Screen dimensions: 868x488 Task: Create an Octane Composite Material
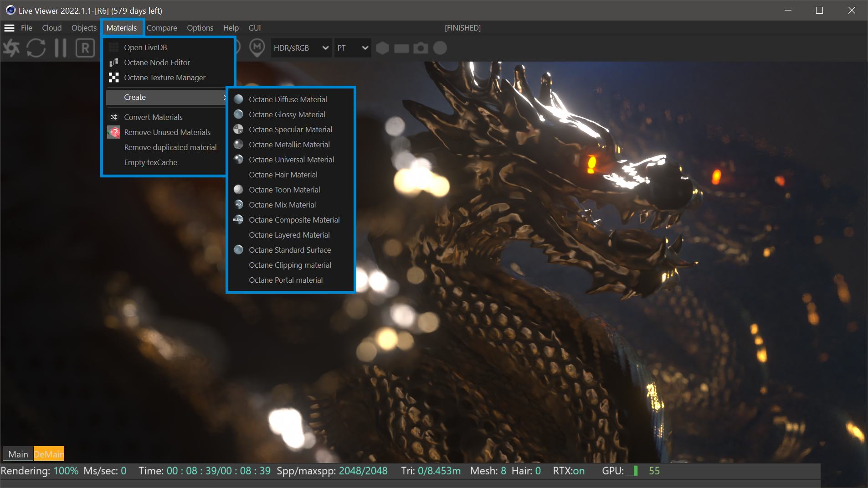(291, 220)
